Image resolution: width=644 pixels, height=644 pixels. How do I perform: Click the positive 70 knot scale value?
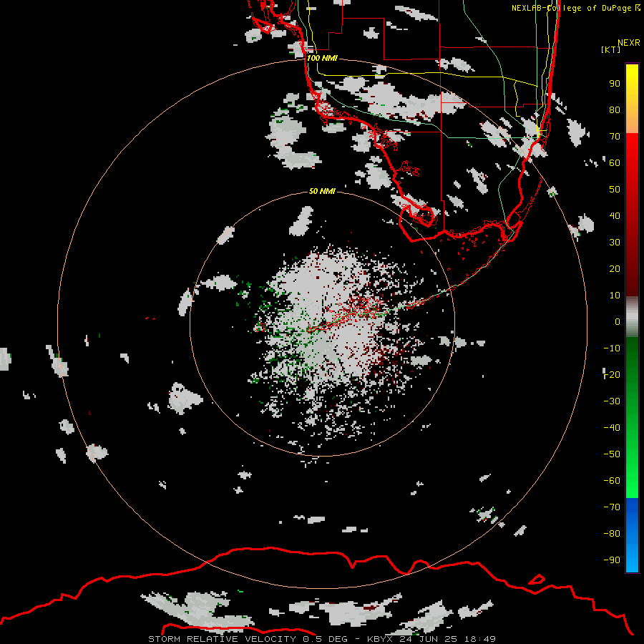point(615,137)
